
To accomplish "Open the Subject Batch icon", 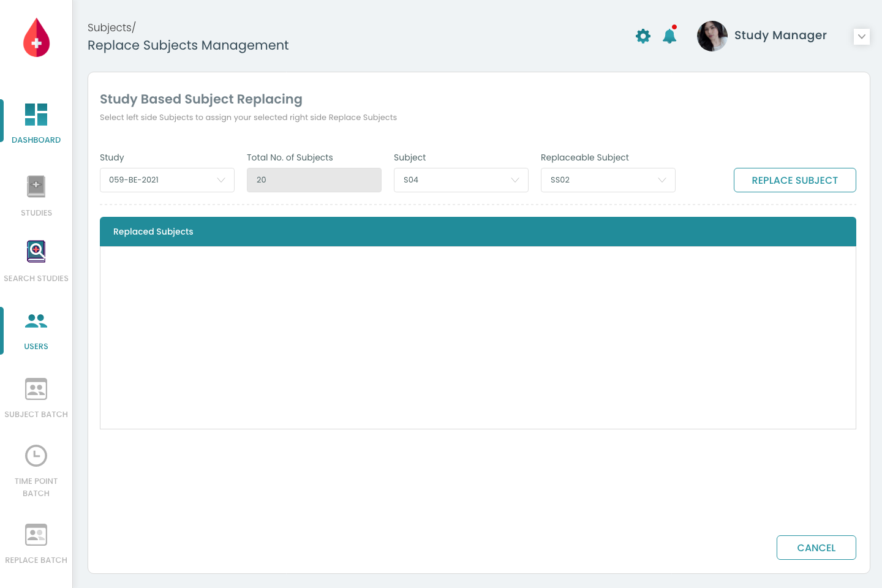I will click(36, 389).
